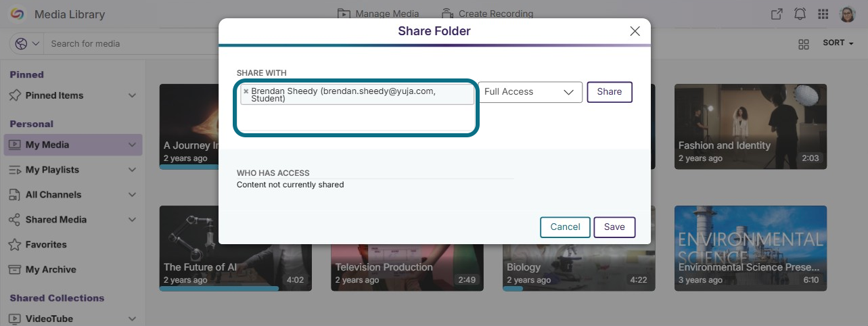Cancel the Share Folder dialog
The height and width of the screenshot is (326, 868).
(x=565, y=227)
